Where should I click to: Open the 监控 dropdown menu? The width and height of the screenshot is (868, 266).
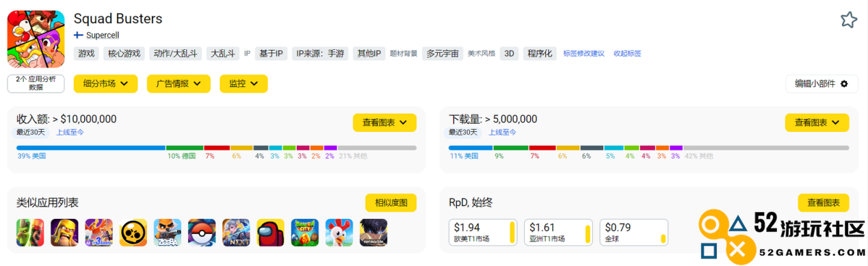[x=244, y=83]
